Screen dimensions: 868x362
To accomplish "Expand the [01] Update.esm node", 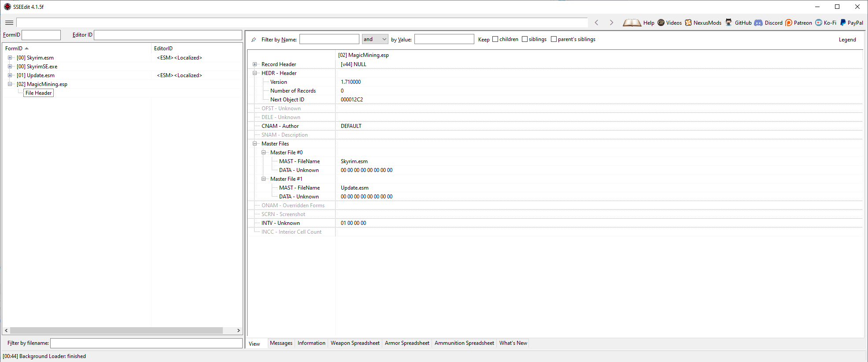I will pyautogui.click(x=10, y=75).
